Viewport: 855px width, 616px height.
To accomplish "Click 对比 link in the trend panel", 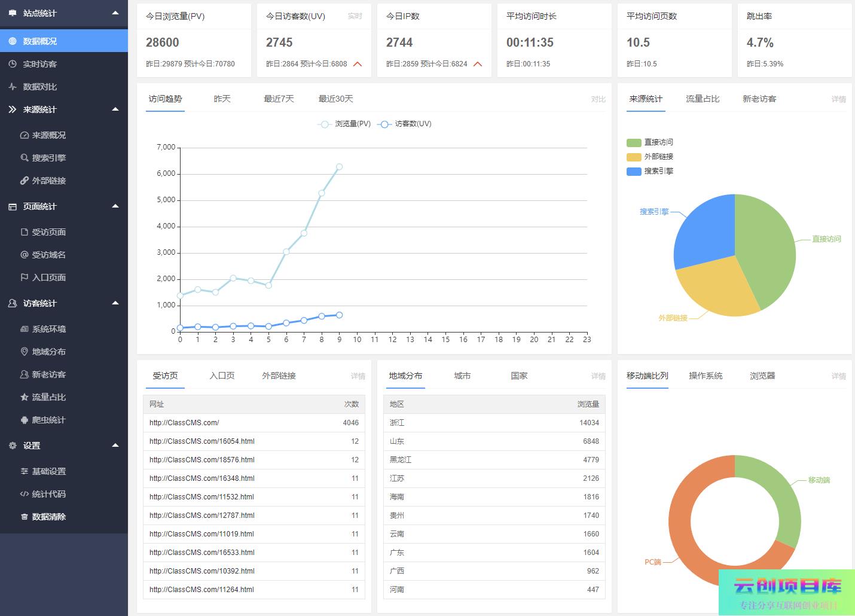I will (598, 99).
